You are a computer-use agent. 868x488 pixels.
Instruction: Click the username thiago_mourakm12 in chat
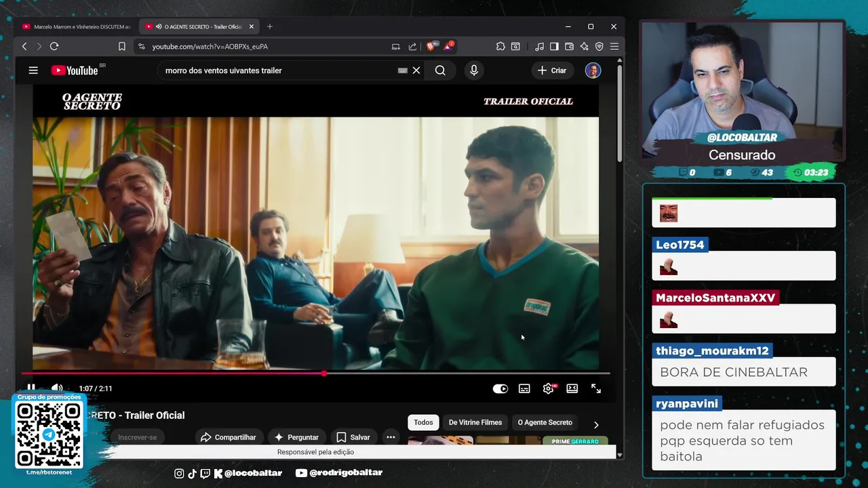click(x=712, y=350)
